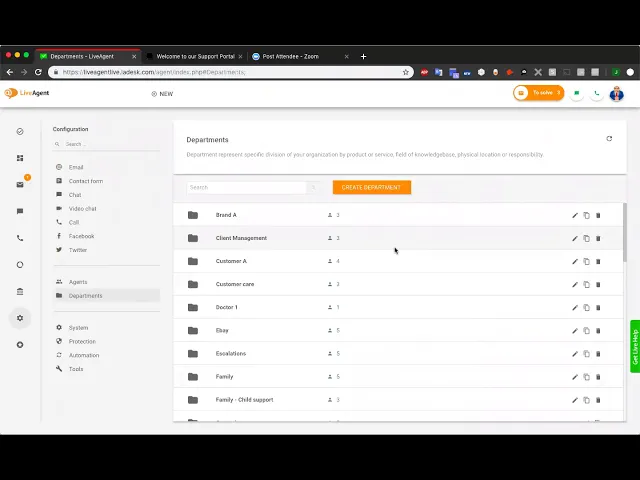Delete the Brand A department

click(x=598, y=215)
